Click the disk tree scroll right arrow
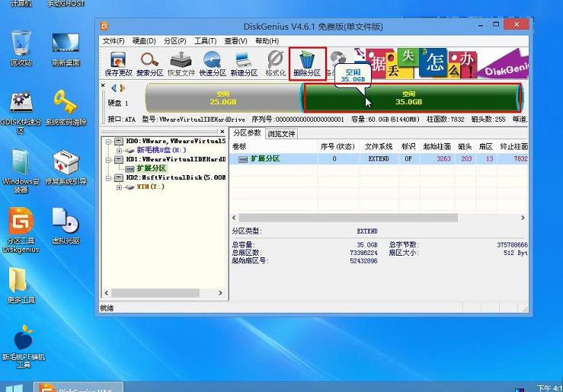The height and width of the screenshot is (392, 563). pos(220,293)
